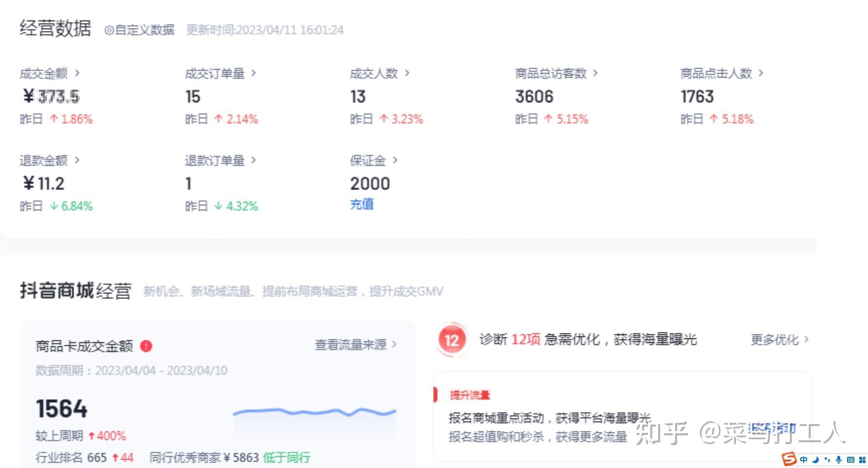Expand the 商品总访客数 metric chevron
The width and height of the screenshot is (868, 468).
pyautogui.click(x=595, y=73)
